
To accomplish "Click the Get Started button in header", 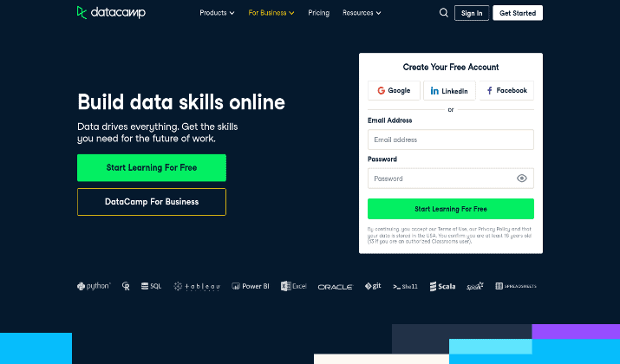I will (518, 13).
